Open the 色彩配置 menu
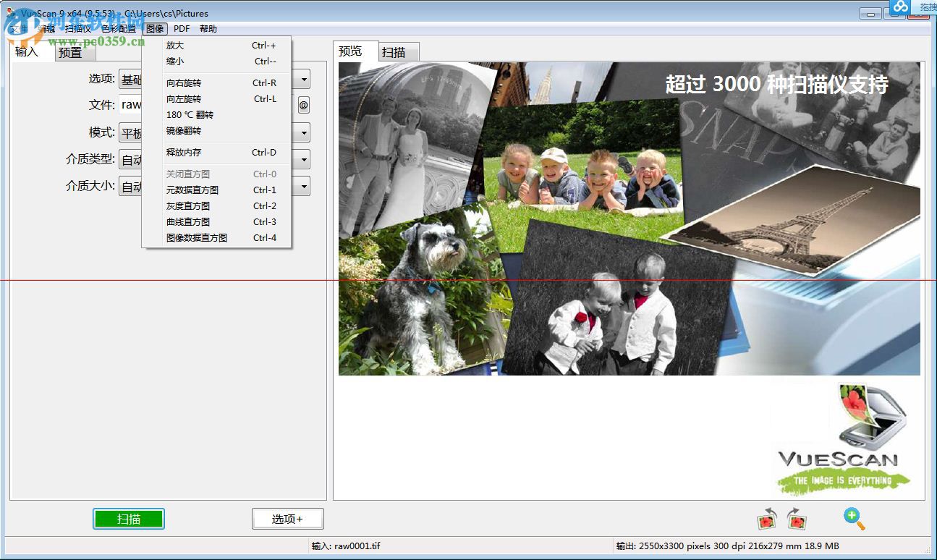Viewport: 937px width, 560px height. coord(119,29)
